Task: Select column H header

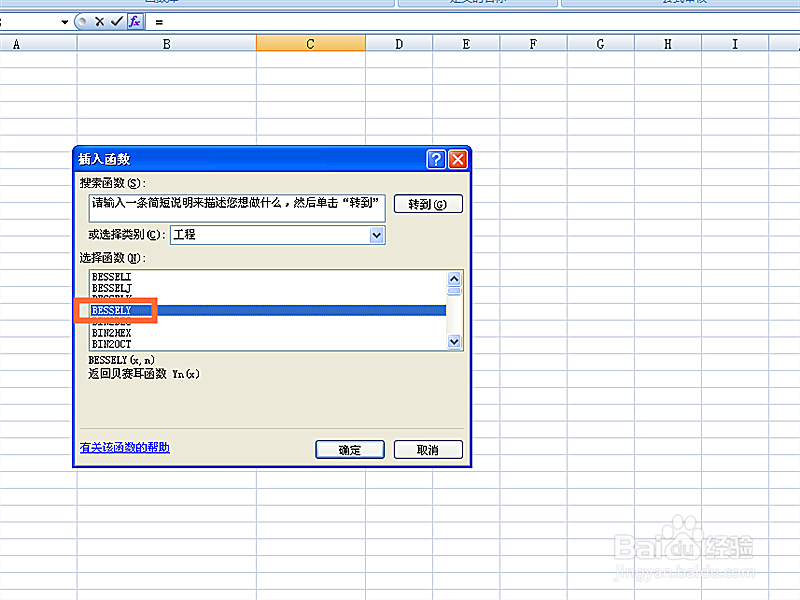Action: tap(668, 44)
